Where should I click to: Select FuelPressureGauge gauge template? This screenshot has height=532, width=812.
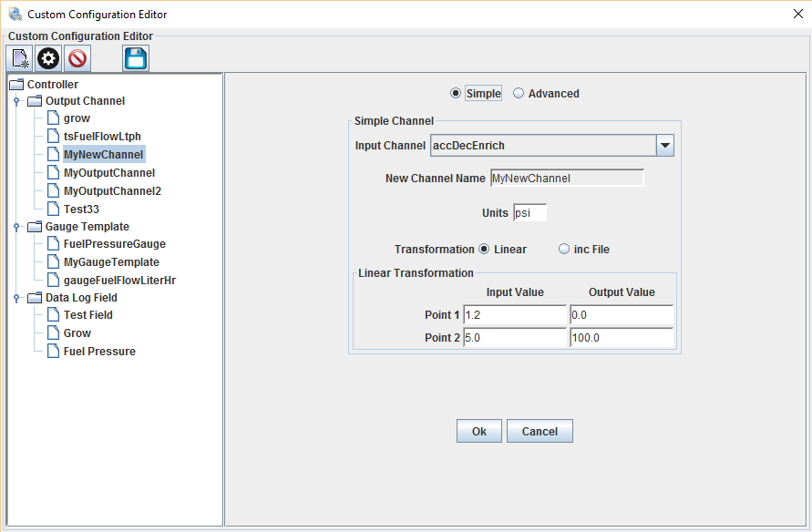point(114,244)
